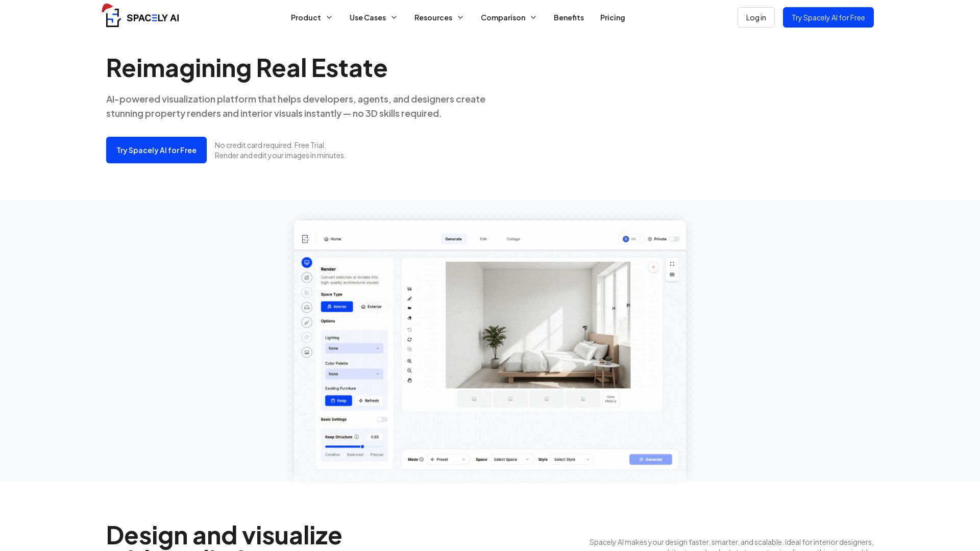The width and height of the screenshot is (980, 551).
Task: Open the Pricing page from the navbar
Action: point(612,18)
